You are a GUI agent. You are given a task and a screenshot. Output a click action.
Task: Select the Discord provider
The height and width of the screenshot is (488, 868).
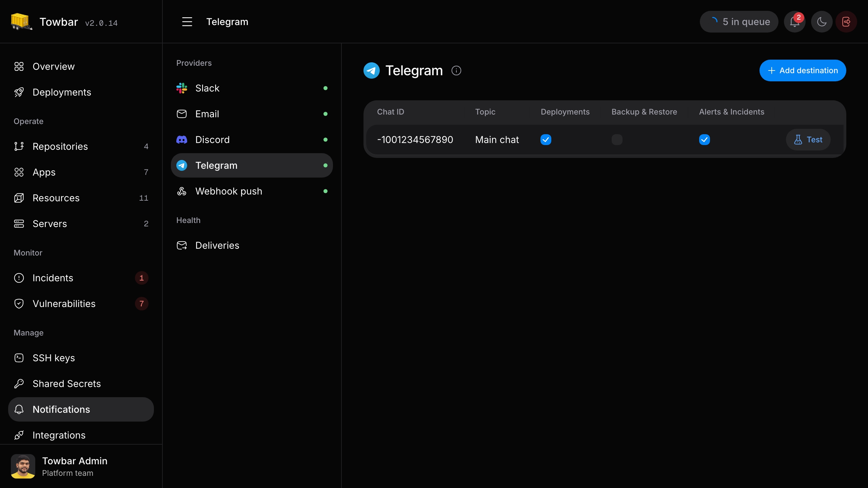click(252, 140)
